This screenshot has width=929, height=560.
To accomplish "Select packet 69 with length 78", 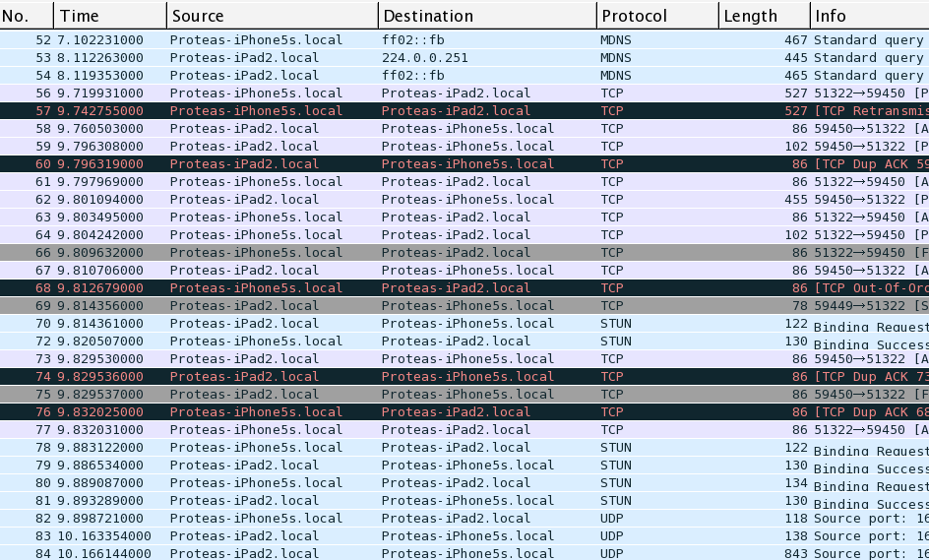I will [x=464, y=306].
